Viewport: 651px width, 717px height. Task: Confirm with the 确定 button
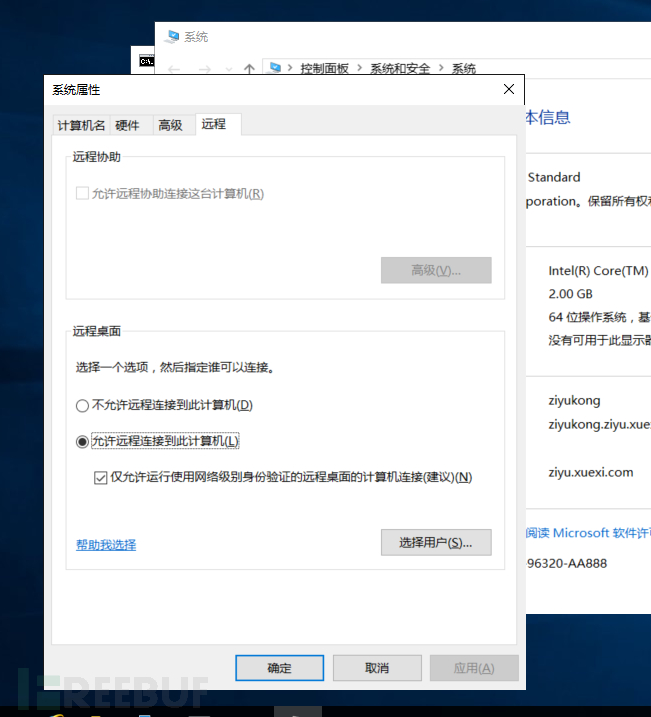coord(280,668)
